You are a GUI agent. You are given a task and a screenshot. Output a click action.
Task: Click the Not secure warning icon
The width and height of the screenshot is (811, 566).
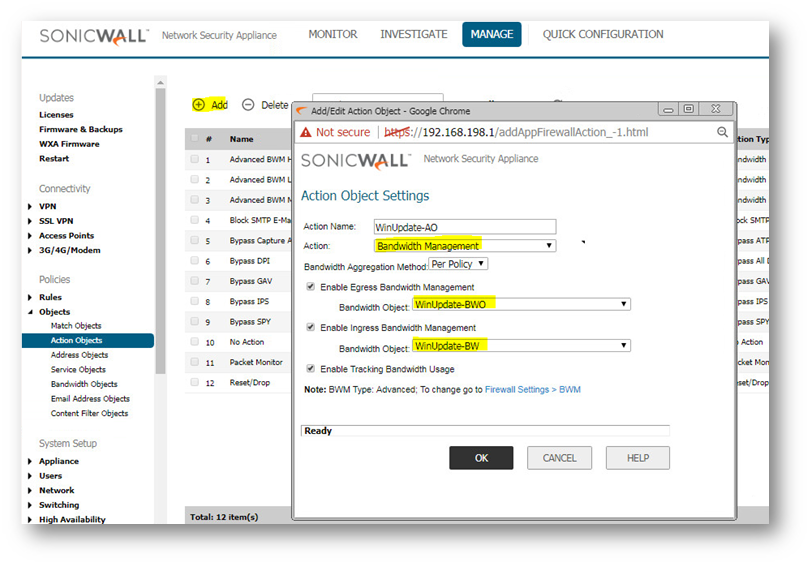[306, 132]
